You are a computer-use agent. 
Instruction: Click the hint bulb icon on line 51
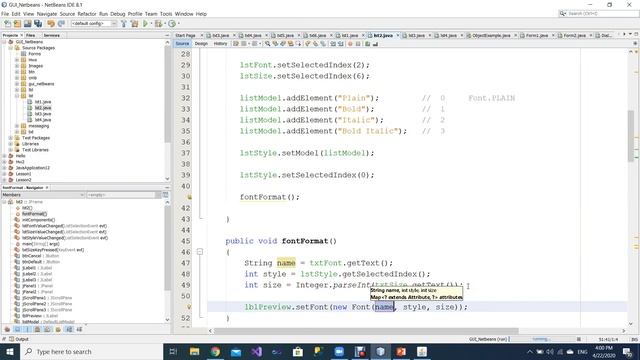189,307
